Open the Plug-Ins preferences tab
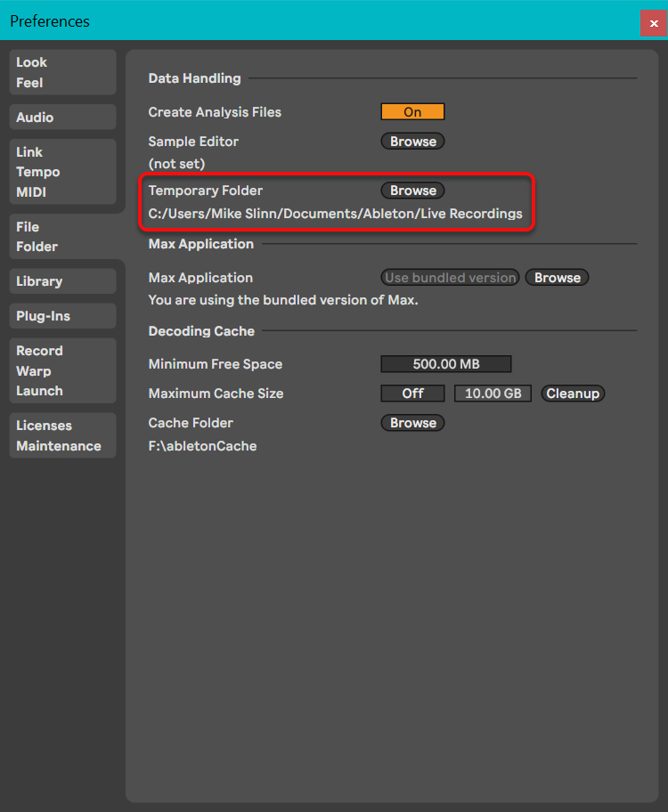 click(x=62, y=316)
